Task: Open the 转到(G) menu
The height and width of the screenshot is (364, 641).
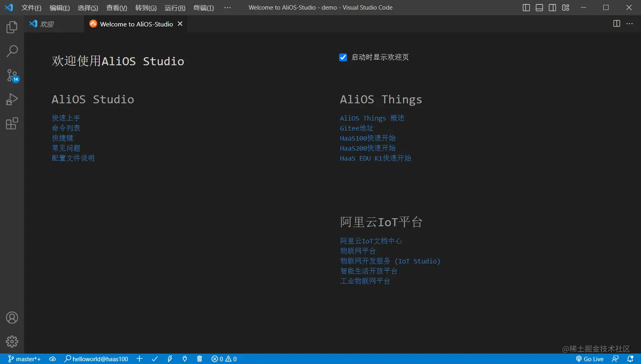Action: (x=146, y=8)
